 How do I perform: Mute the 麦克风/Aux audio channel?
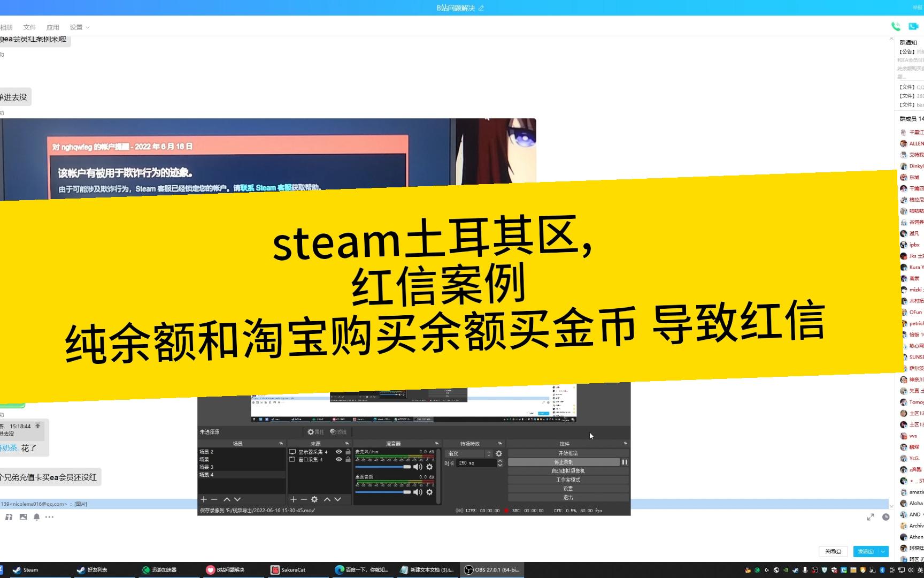(x=418, y=467)
